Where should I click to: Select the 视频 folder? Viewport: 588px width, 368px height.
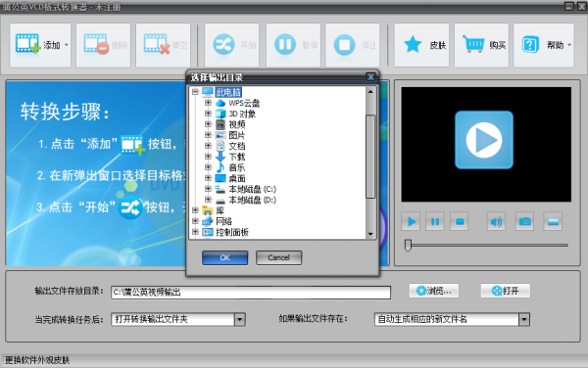tap(237, 124)
